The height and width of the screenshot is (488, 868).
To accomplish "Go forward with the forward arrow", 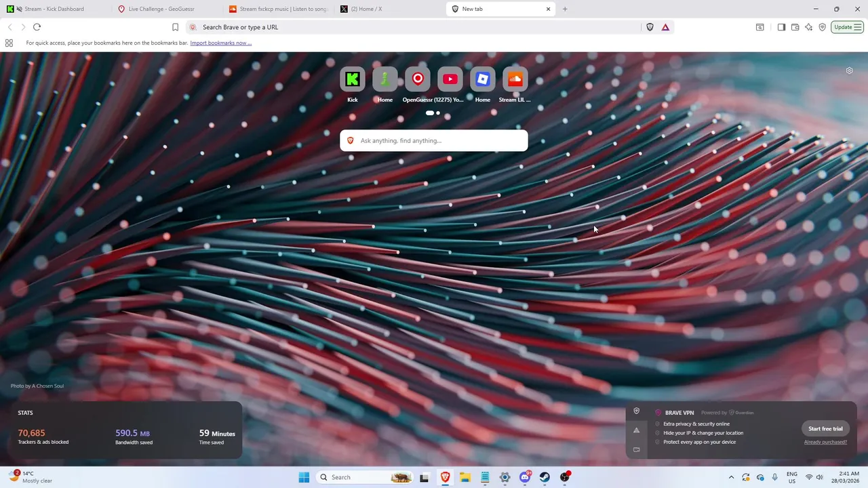I will 23,27.
